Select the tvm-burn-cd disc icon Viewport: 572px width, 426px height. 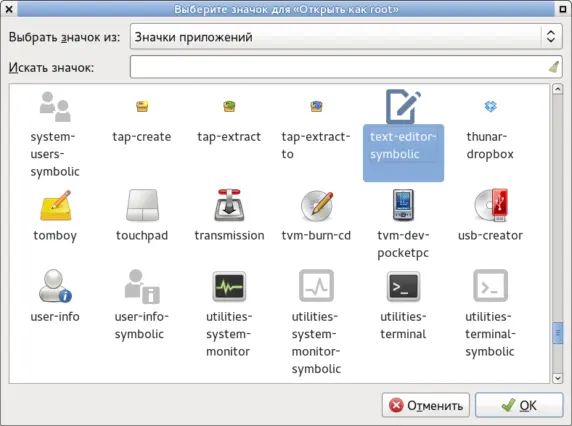tap(316, 205)
